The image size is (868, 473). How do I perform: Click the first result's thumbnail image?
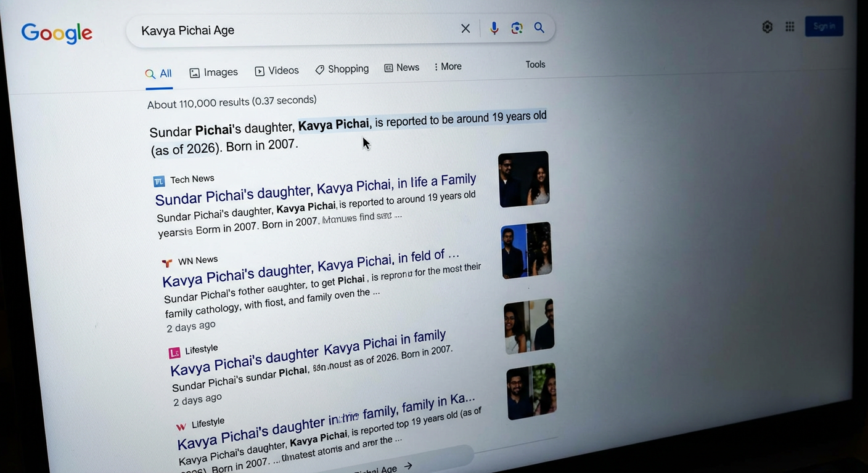523,179
